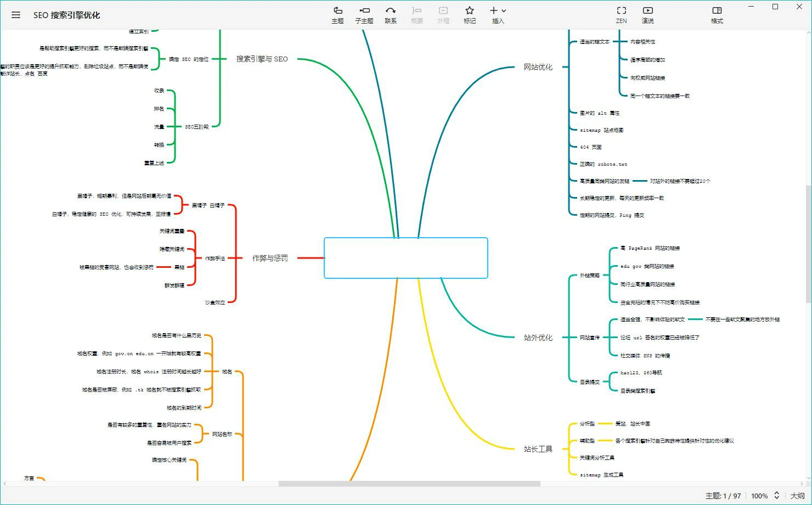Click the 搜索引擎与 SEO topic

click(x=262, y=59)
